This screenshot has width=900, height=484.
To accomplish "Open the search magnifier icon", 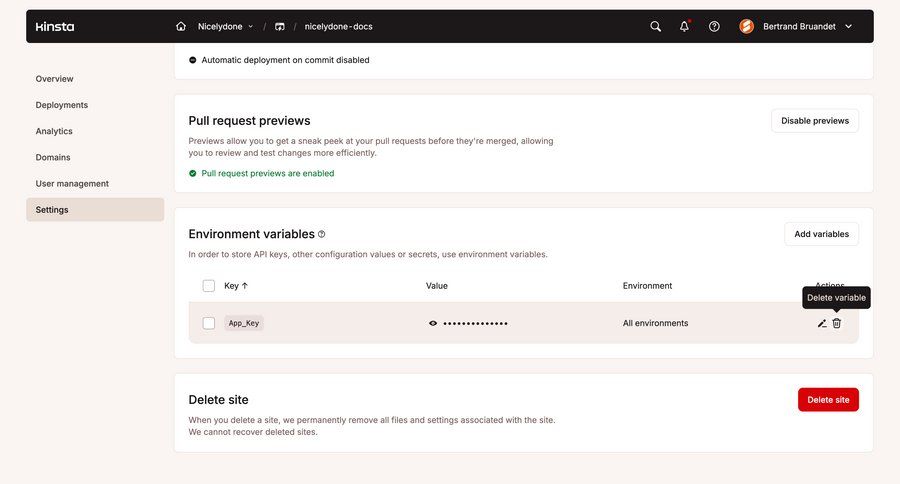I will 655,26.
